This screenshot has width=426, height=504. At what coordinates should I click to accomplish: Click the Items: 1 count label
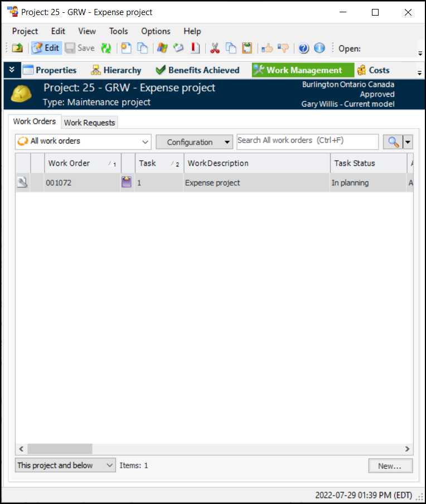pos(134,465)
